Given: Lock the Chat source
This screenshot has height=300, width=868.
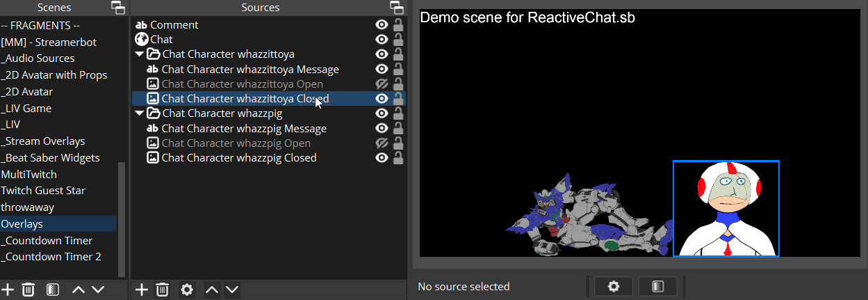Looking at the screenshot, I should [x=398, y=40].
